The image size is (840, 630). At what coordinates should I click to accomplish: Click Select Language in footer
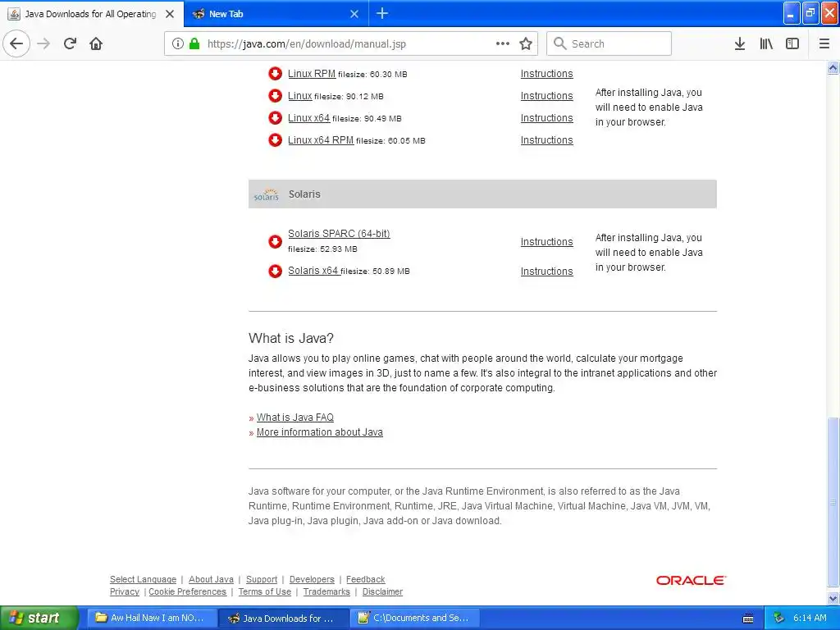pos(143,579)
